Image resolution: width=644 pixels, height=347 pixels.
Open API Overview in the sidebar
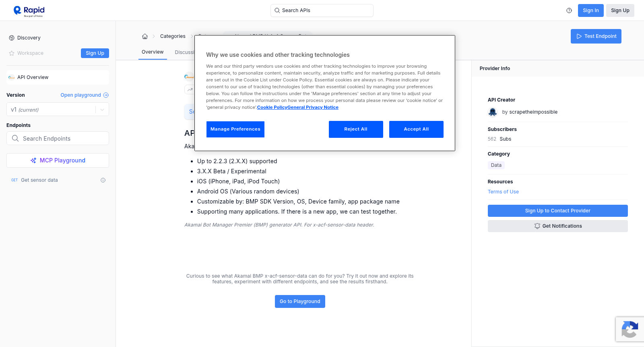(58, 77)
